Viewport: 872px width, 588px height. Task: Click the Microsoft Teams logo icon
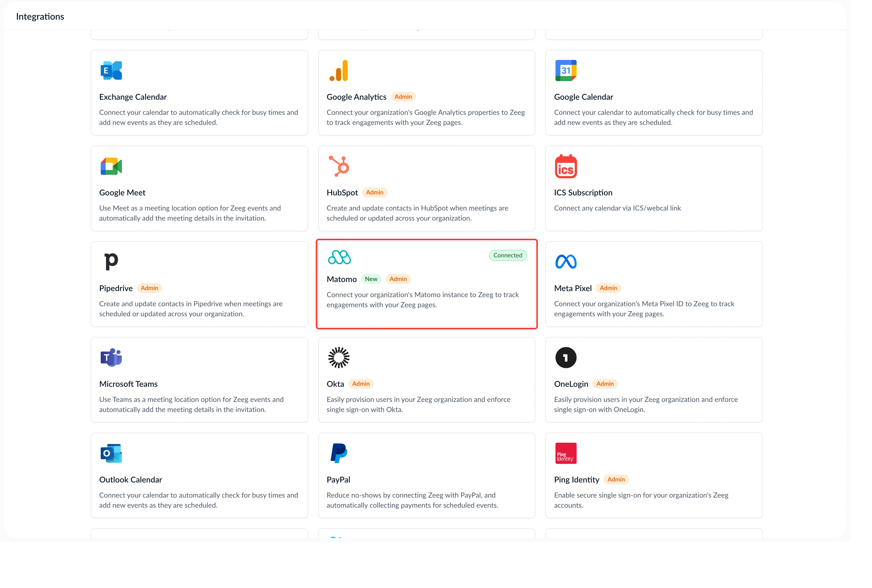tap(111, 357)
